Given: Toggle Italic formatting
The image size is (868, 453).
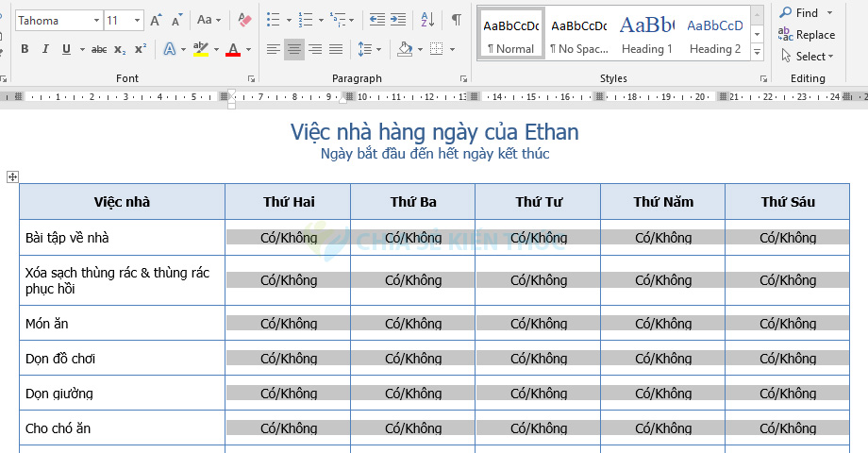Looking at the screenshot, I should (45, 49).
